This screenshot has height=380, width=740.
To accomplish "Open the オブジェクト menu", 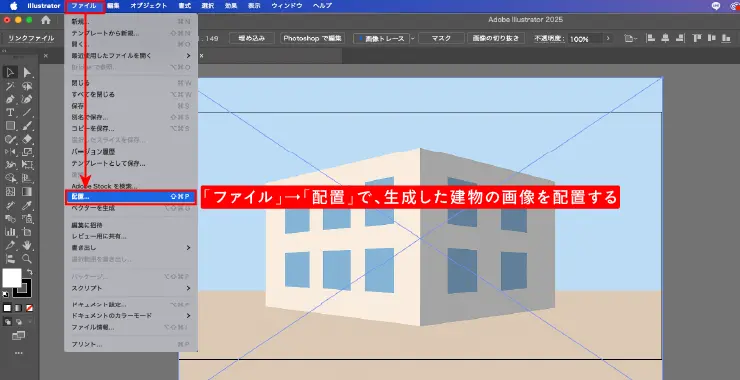I will (x=149, y=6).
